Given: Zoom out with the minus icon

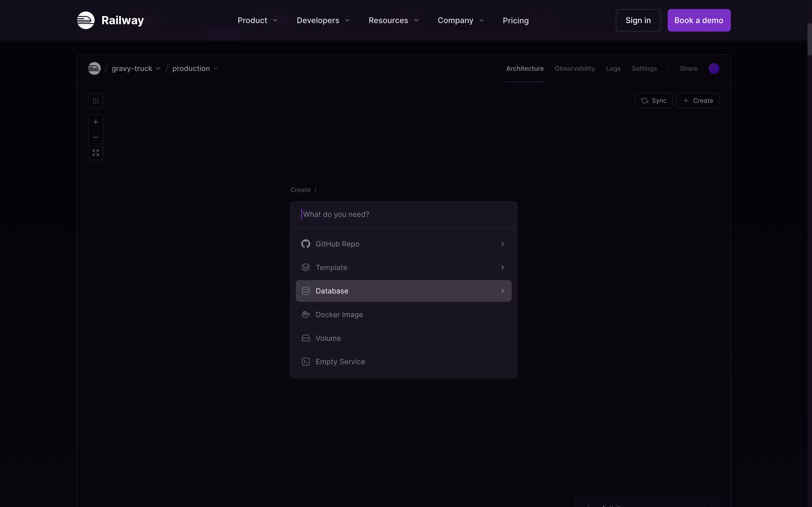Looking at the screenshot, I should coord(96,137).
